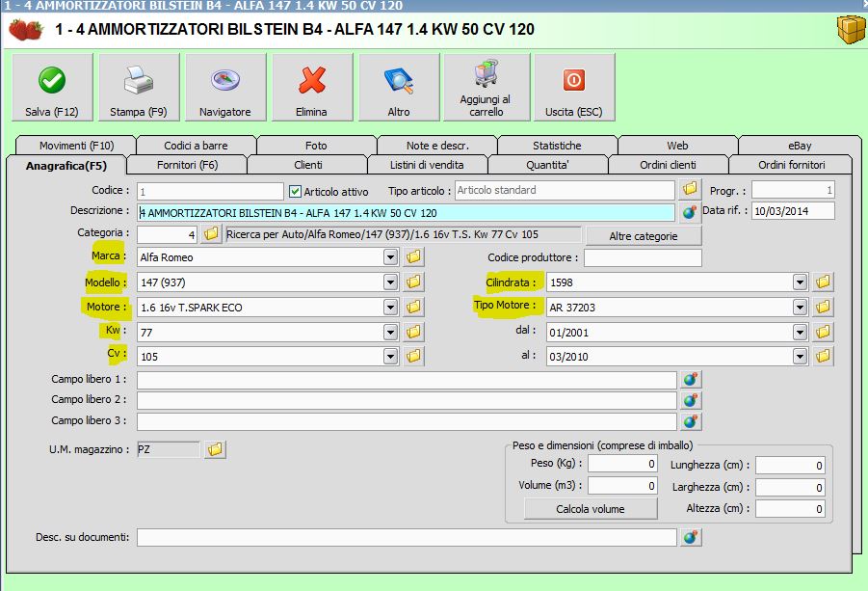Switch to the Statistiche tab
This screenshot has height=591, width=868.
(557, 146)
